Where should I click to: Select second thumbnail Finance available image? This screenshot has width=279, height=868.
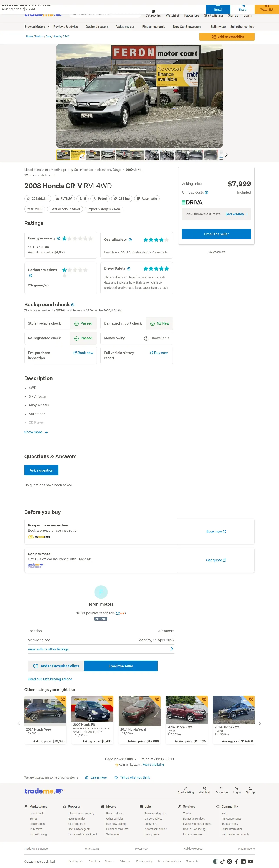click(x=78, y=155)
